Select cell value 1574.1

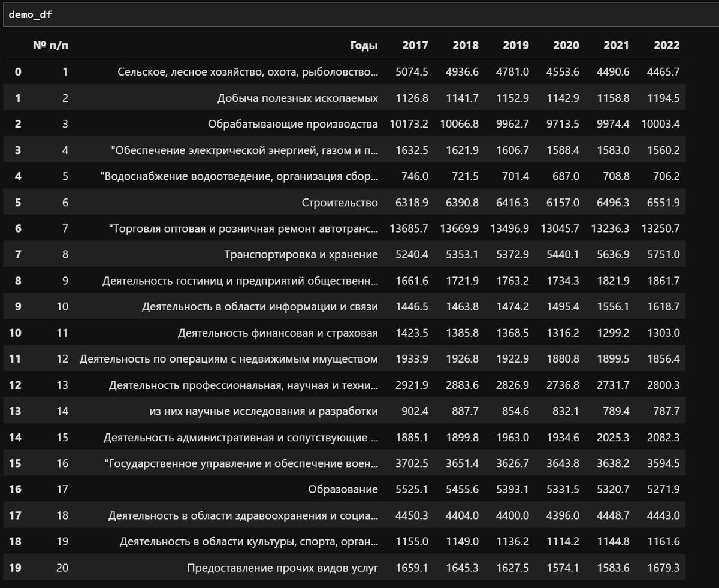(x=563, y=568)
